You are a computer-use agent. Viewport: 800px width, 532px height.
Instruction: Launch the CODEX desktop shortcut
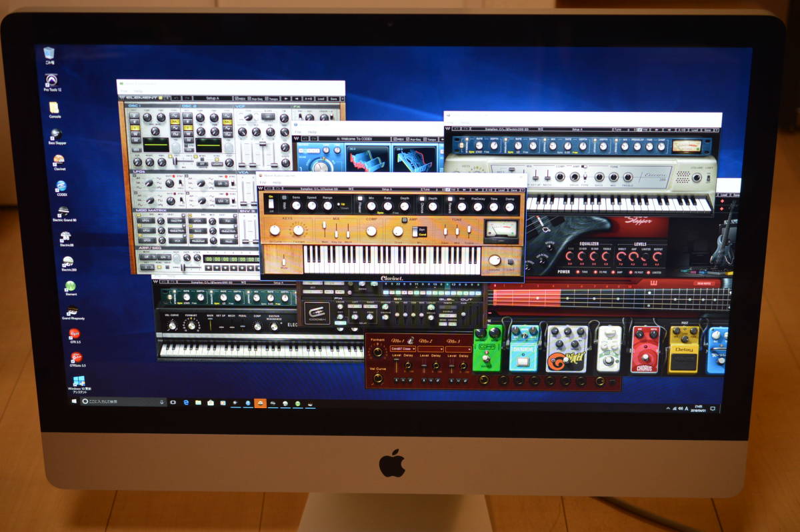(61, 188)
